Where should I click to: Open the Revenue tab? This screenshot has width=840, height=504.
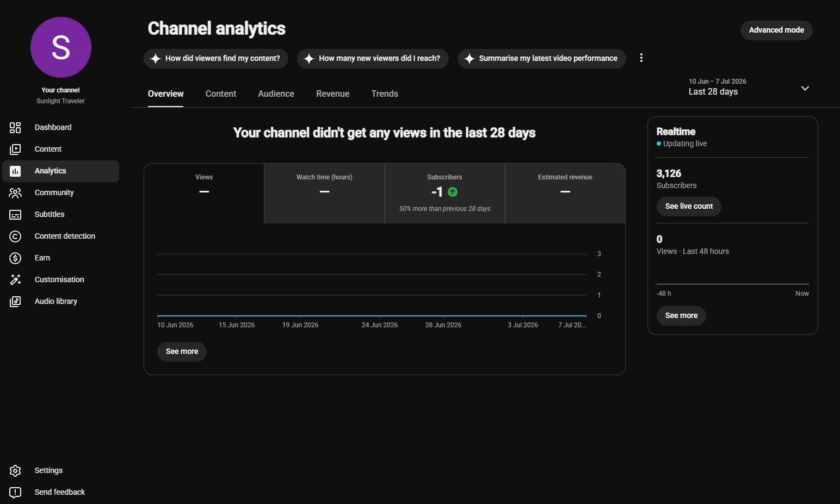pos(332,94)
